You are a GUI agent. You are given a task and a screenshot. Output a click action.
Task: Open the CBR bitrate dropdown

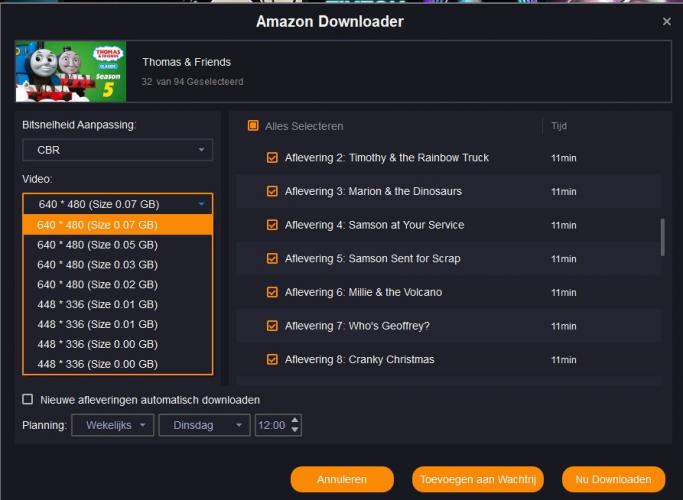[x=118, y=150]
